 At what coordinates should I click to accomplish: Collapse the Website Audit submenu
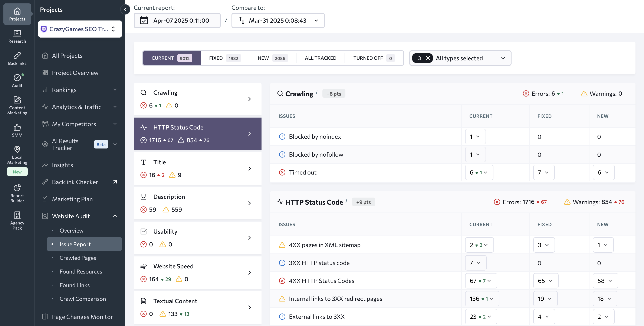pos(115,216)
